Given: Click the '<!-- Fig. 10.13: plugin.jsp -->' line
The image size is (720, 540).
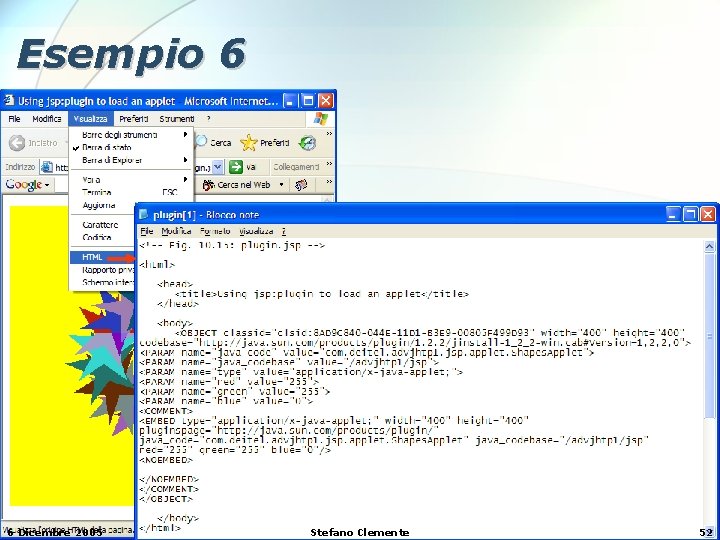Looking at the screenshot, I should click(232, 246).
